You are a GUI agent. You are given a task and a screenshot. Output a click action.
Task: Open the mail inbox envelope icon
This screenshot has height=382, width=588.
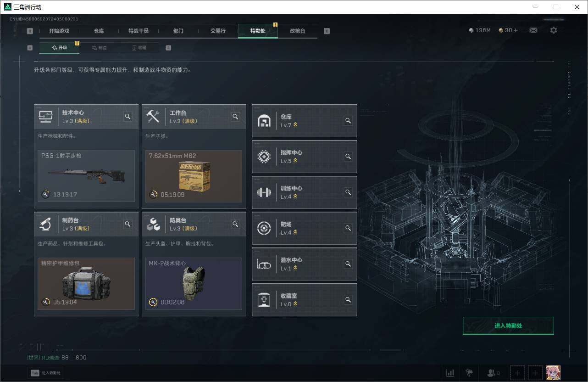tap(533, 30)
